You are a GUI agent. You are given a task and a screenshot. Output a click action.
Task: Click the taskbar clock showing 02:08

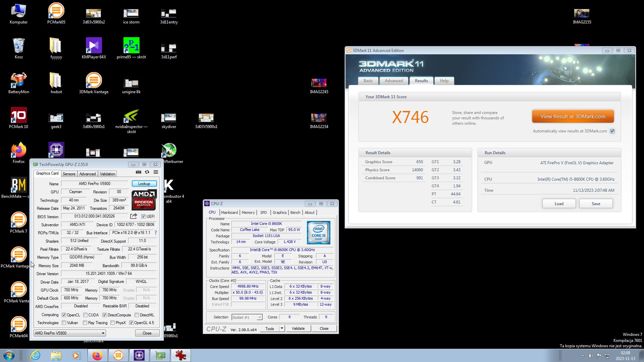625,356
